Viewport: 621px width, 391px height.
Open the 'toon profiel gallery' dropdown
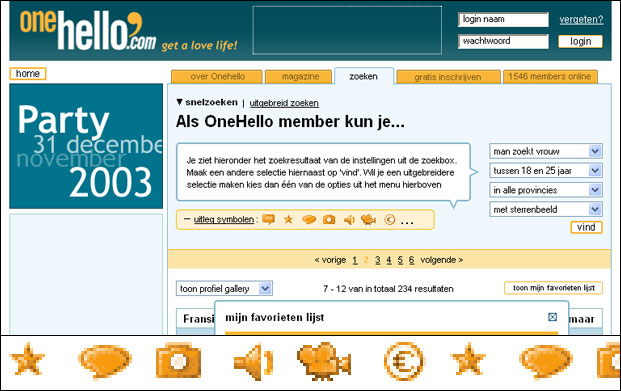tap(224, 288)
